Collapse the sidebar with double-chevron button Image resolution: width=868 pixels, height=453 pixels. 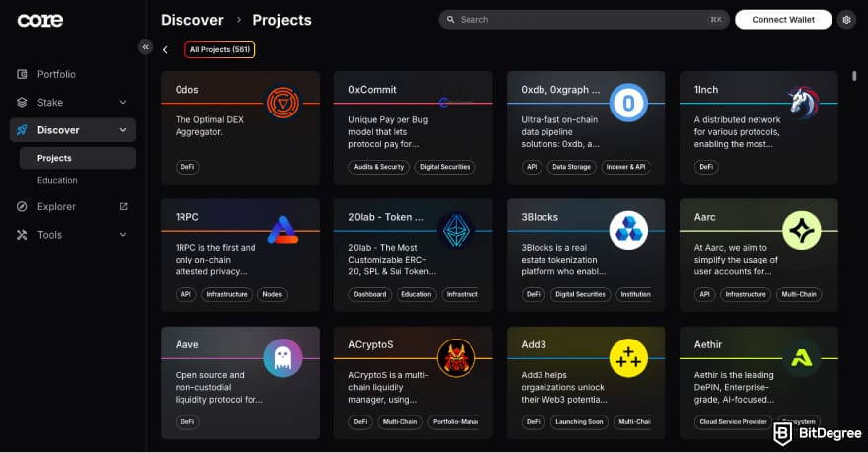click(145, 47)
